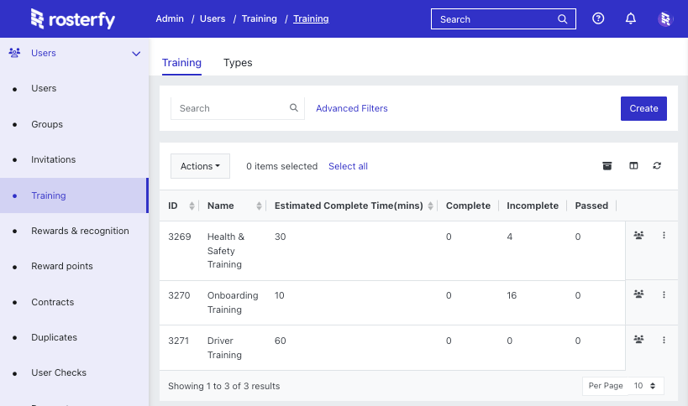
Task: Open Groups in the sidebar
Action: pyautogui.click(x=47, y=124)
